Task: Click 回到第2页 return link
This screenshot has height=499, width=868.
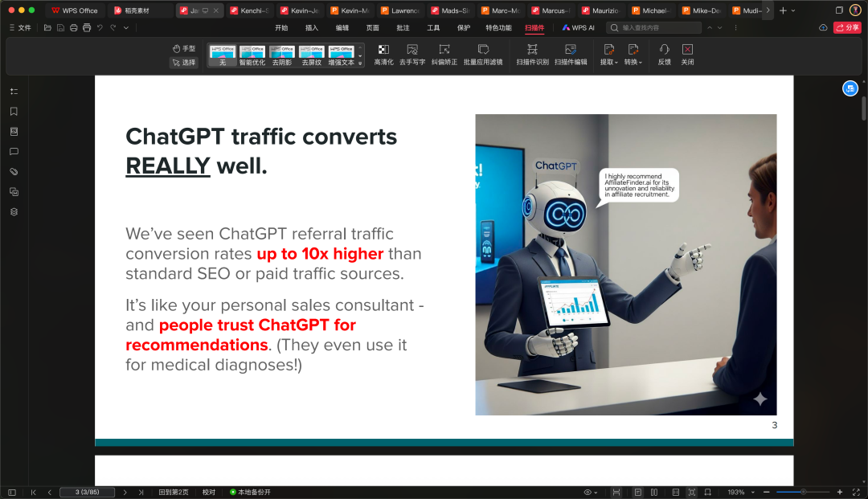Action: click(174, 492)
